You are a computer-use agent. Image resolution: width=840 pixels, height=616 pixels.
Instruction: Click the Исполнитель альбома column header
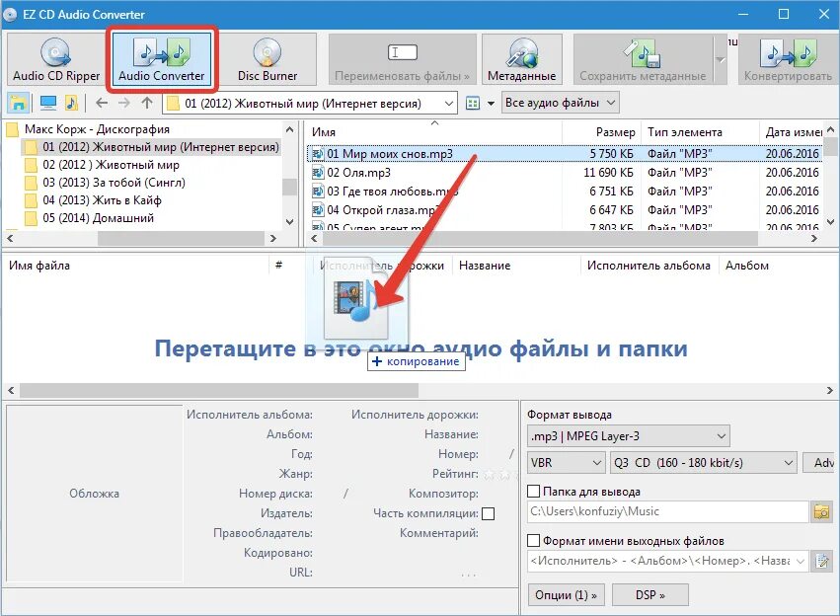pyautogui.click(x=649, y=266)
